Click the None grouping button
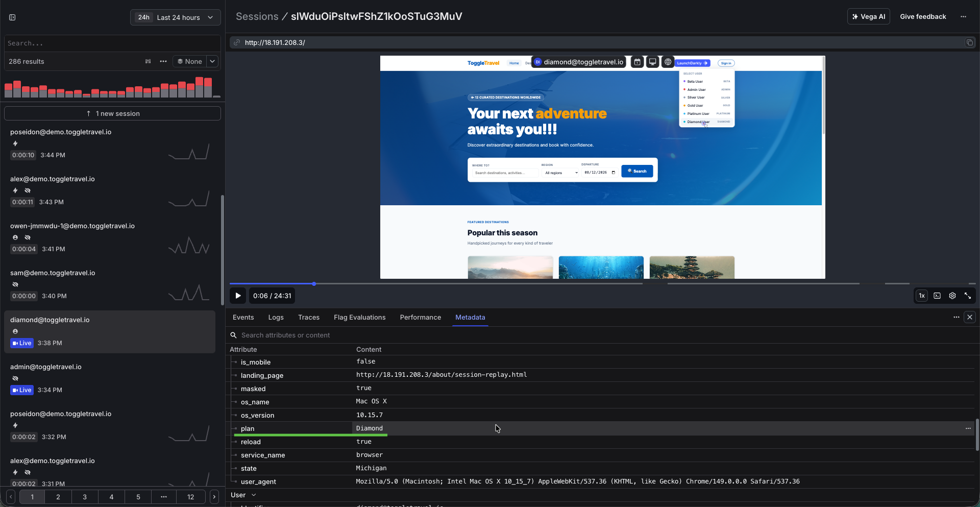The width and height of the screenshot is (980, 507). (189, 61)
